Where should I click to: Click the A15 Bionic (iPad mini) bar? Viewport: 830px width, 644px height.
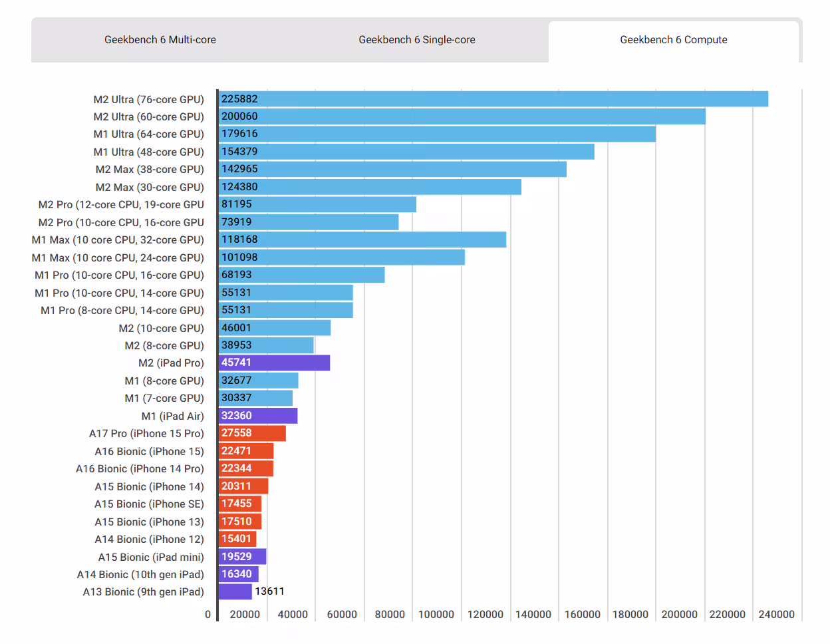coord(242,557)
